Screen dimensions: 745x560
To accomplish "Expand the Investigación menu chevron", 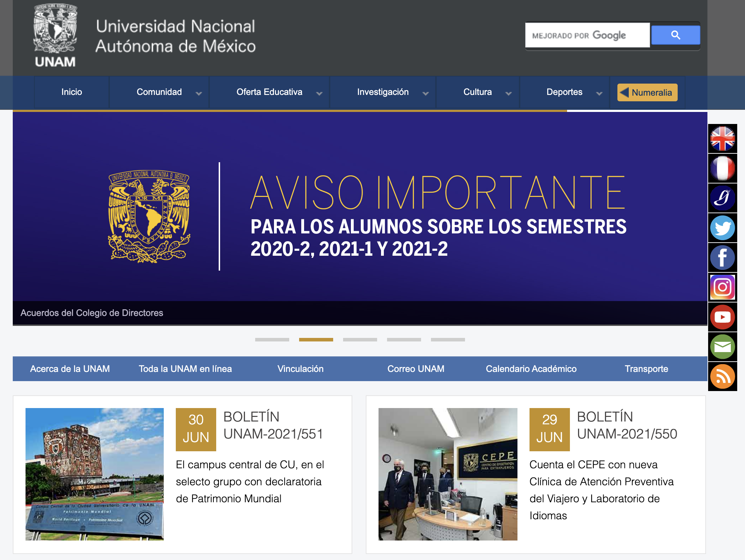I will tap(426, 94).
